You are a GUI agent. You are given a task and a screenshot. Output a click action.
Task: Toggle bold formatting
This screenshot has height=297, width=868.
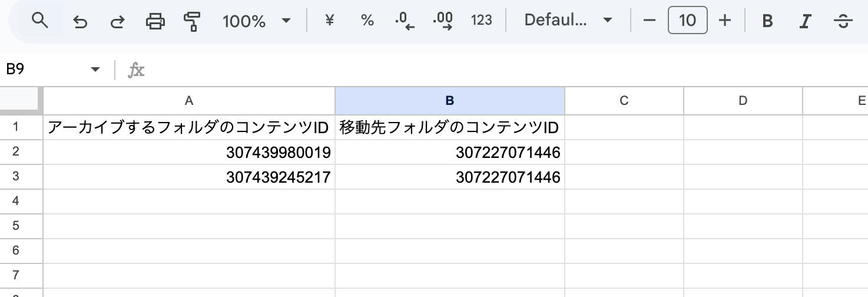click(767, 21)
